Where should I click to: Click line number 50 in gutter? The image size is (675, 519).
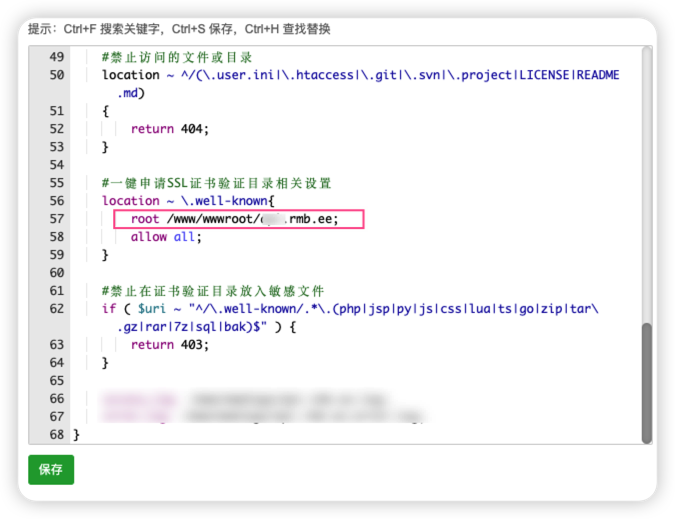pyautogui.click(x=56, y=75)
